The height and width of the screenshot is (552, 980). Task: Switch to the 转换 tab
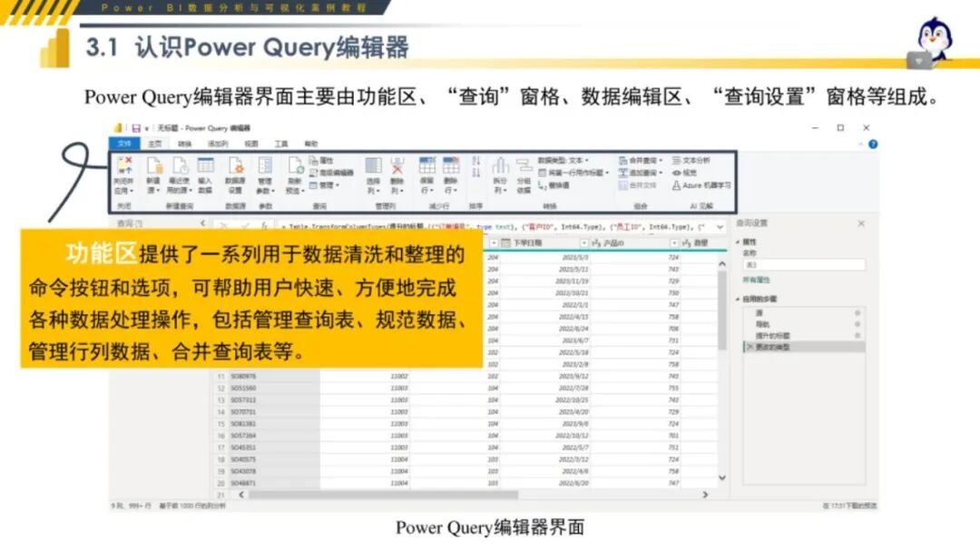coord(184,143)
